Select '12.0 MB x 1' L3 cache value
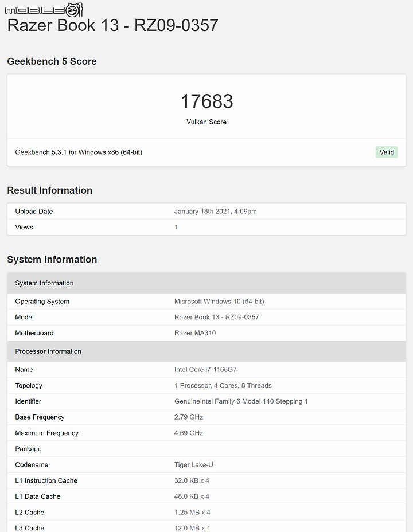Screen dimensions: 413x532 point(192,528)
